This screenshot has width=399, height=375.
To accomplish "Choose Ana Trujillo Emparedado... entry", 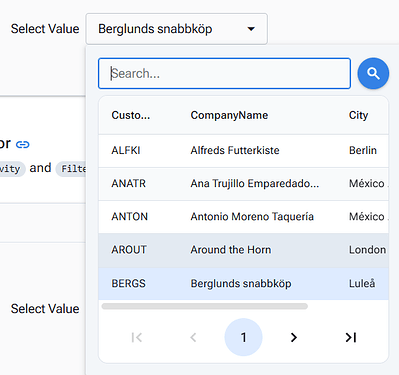I will pos(255,183).
